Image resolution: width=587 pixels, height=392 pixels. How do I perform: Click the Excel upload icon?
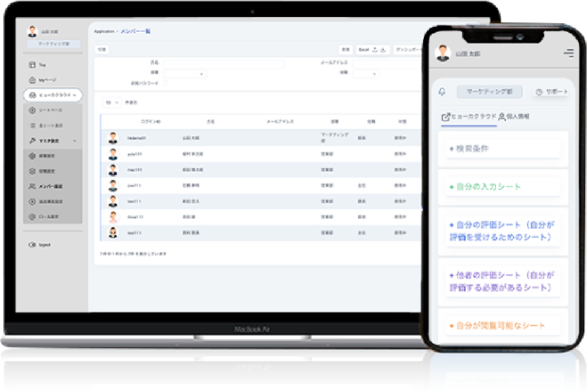point(375,50)
